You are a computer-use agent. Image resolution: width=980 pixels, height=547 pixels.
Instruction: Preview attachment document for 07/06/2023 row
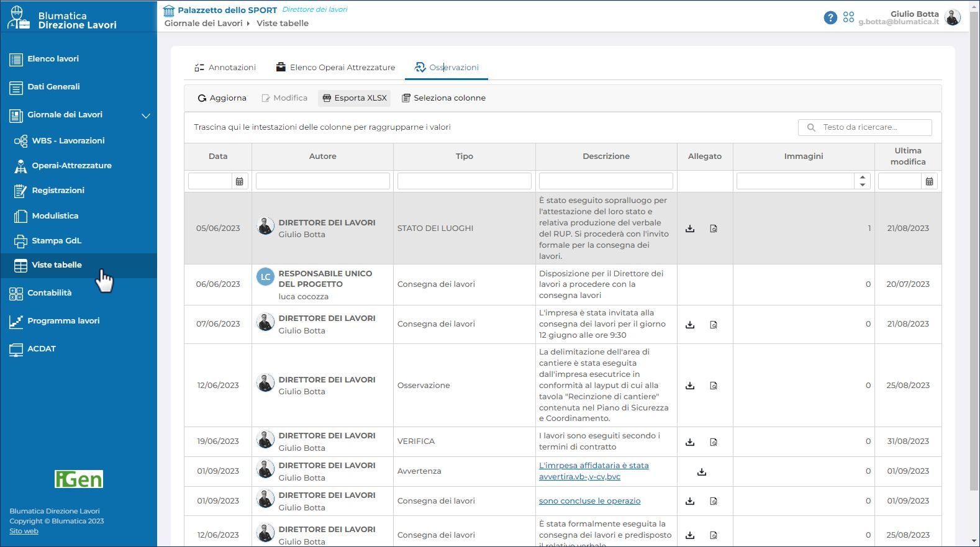(714, 325)
